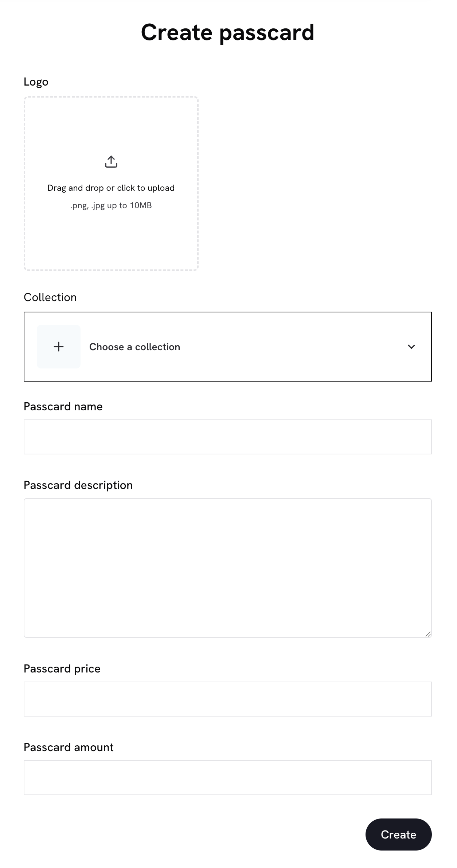The height and width of the screenshot is (868, 457).
Task: Click the Logo label
Action: [x=36, y=82]
